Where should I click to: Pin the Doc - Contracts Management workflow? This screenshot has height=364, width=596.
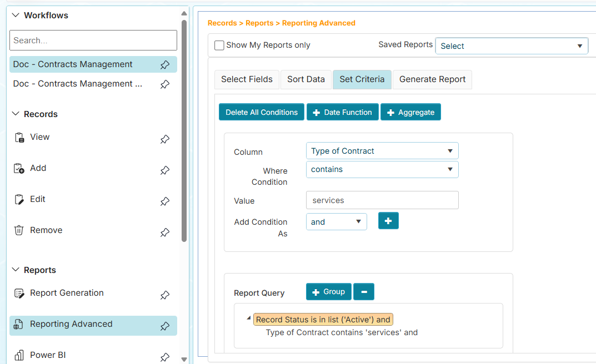click(x=164, y=64)
